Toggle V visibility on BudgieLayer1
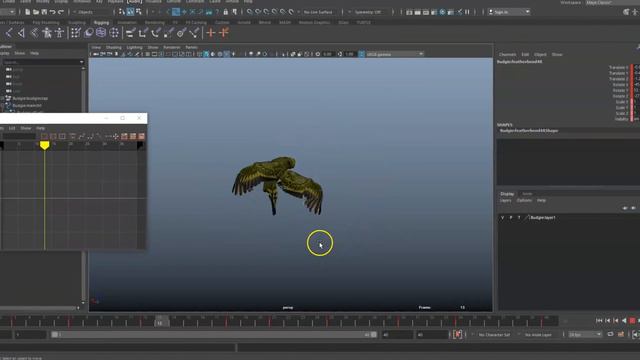 click(502, 218)
